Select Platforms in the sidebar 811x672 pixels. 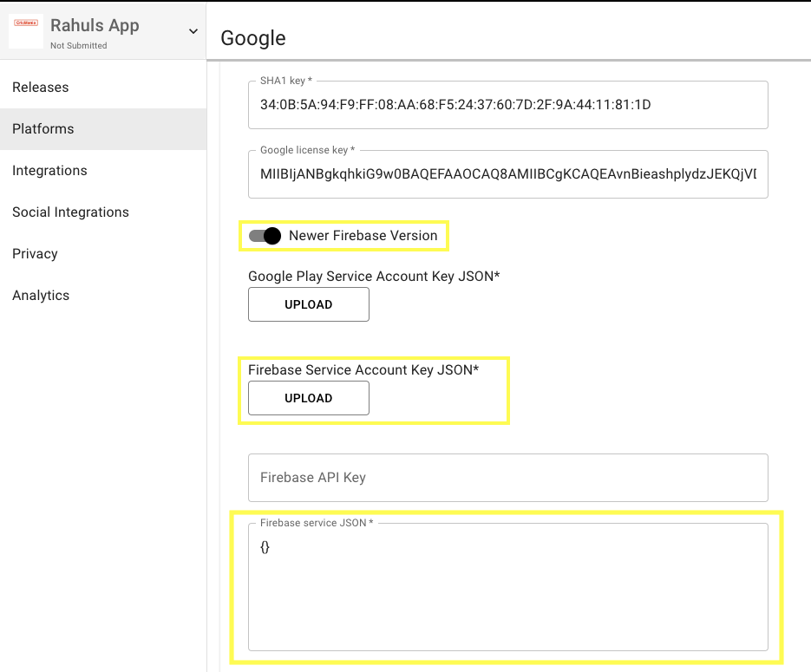103,128
